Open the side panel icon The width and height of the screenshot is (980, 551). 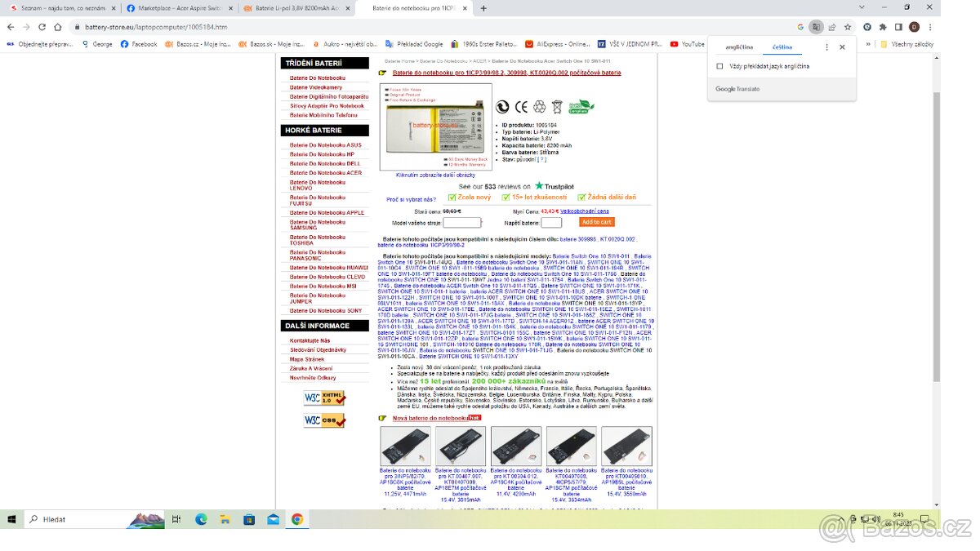899,26
